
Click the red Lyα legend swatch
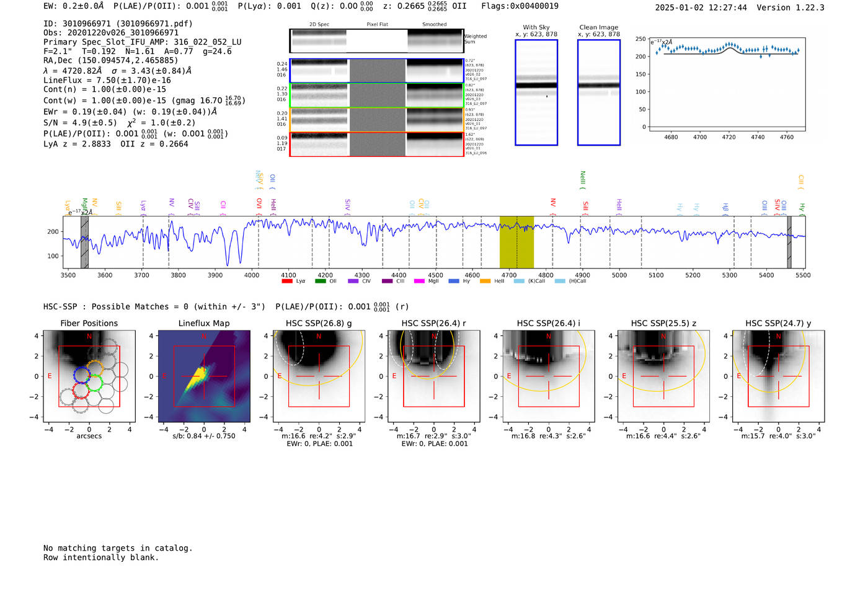tap(287, 282)
